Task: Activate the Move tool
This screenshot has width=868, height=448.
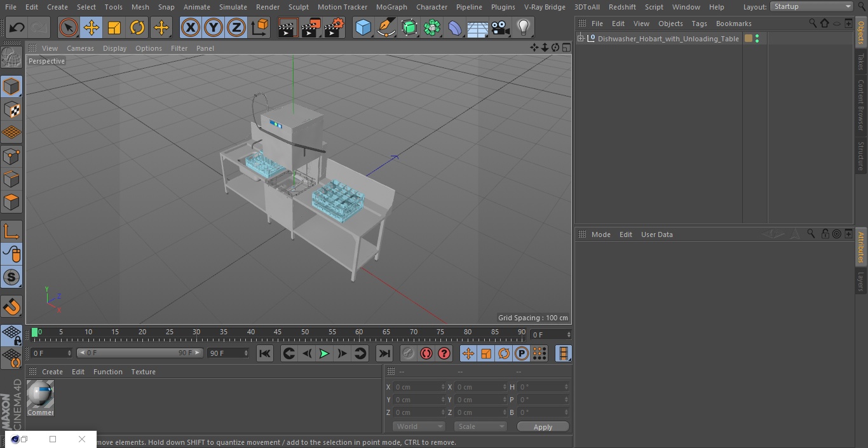Action: (x=92, y=28)
